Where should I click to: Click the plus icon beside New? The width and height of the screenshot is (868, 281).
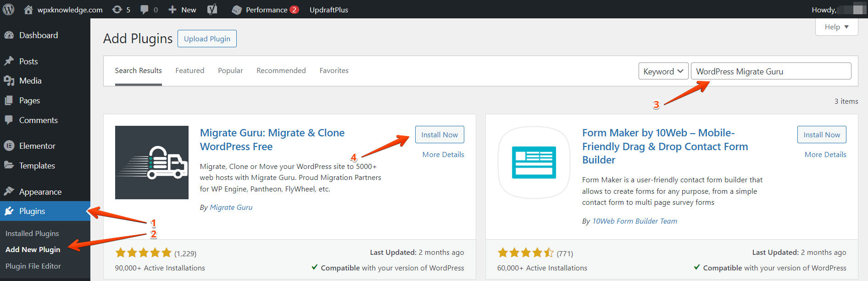172,10
